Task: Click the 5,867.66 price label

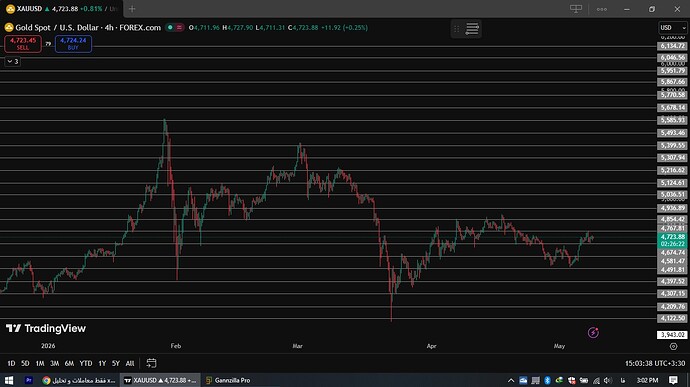Action: [x=672, y=82]
